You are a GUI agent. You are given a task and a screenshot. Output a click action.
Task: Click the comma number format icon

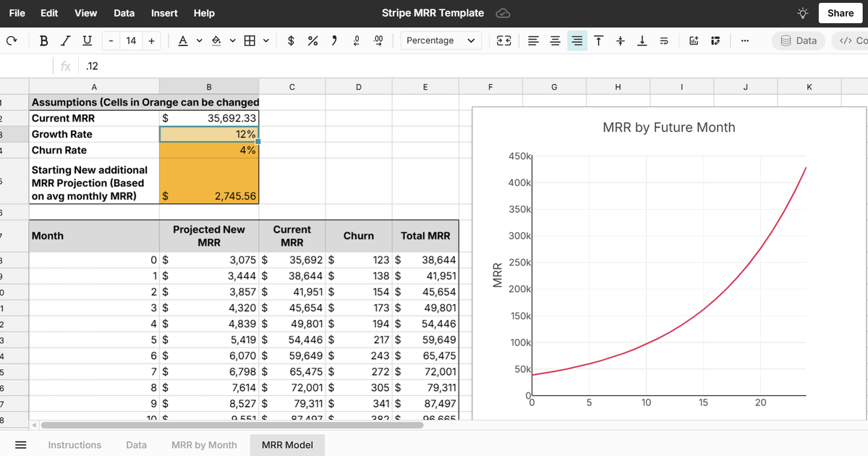pos(334,41)
